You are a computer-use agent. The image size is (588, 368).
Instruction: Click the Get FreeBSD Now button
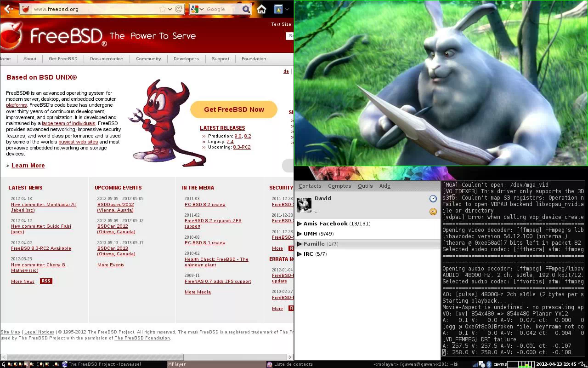tap(234, 109)
